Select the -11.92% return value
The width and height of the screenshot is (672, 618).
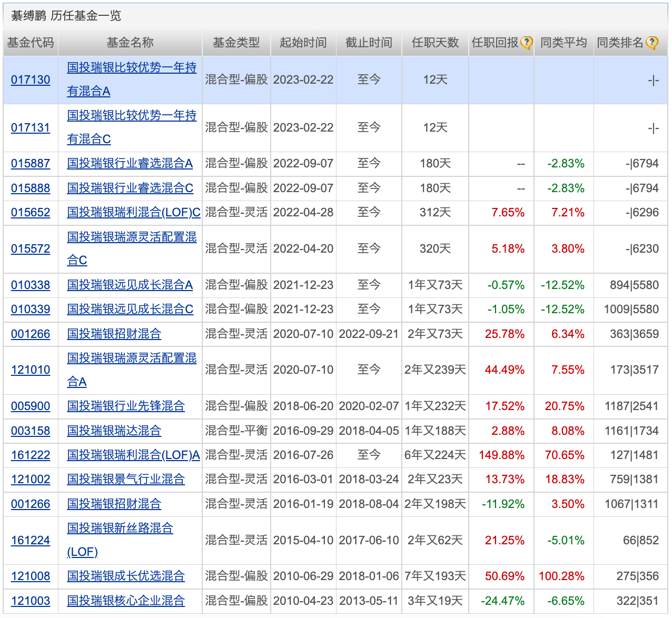[503, 504]
